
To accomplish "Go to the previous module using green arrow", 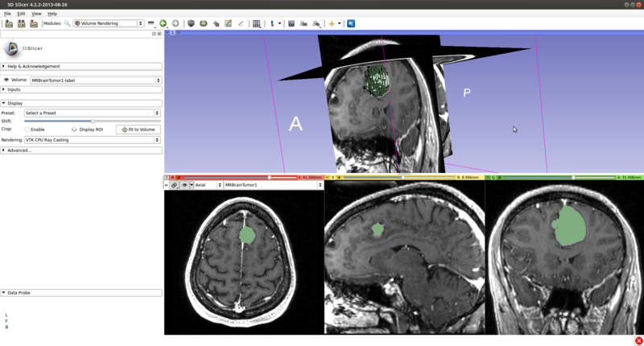I will point(163,23).
